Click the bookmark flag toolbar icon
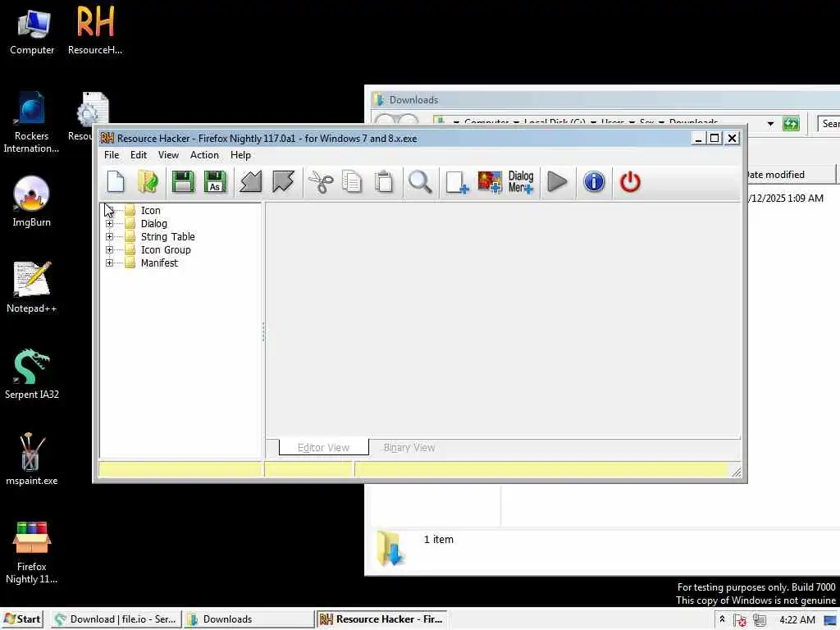Image resolution: width=840 pixels, height=630 pixels. click(283, 182)
